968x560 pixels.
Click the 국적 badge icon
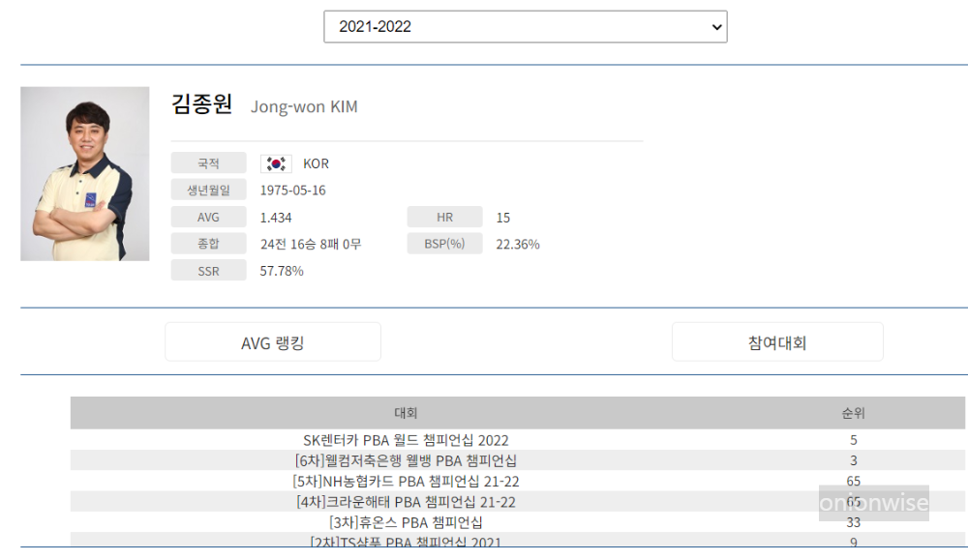coord(207,162)
